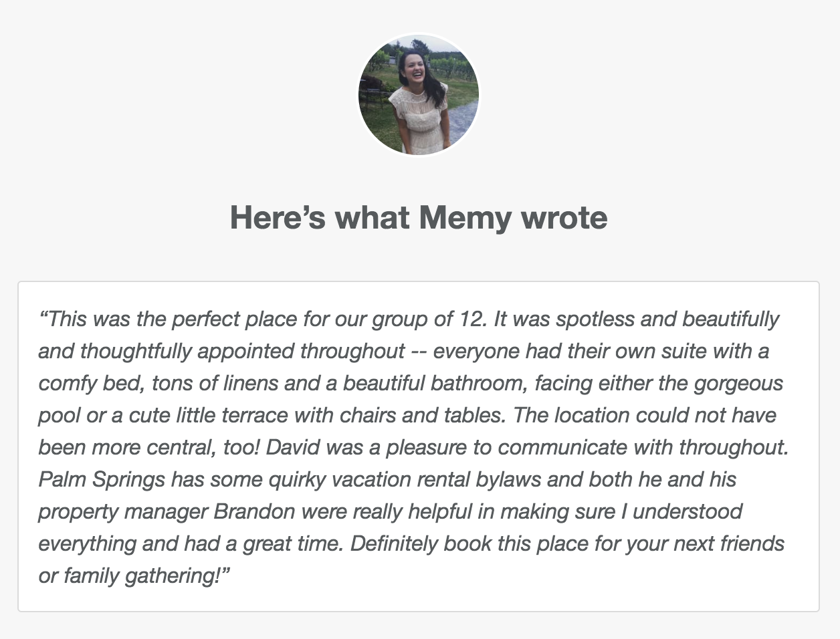
Task: Click the words "Palm Springs" in the review
Action: pyautogui.click(x=102, y=479)
